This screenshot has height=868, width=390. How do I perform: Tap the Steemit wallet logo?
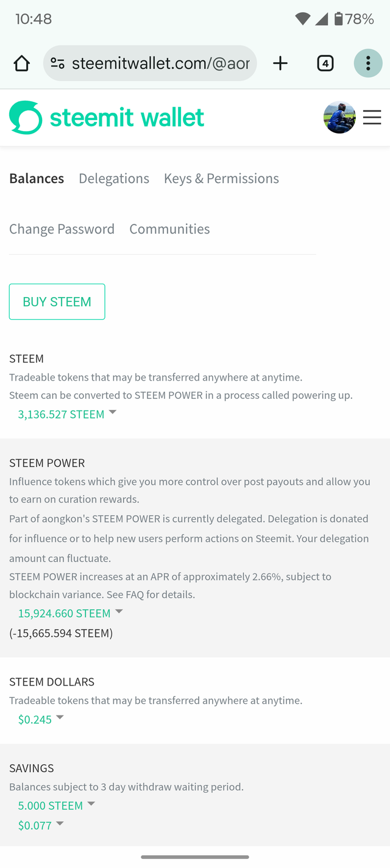(x=107, y=118)
